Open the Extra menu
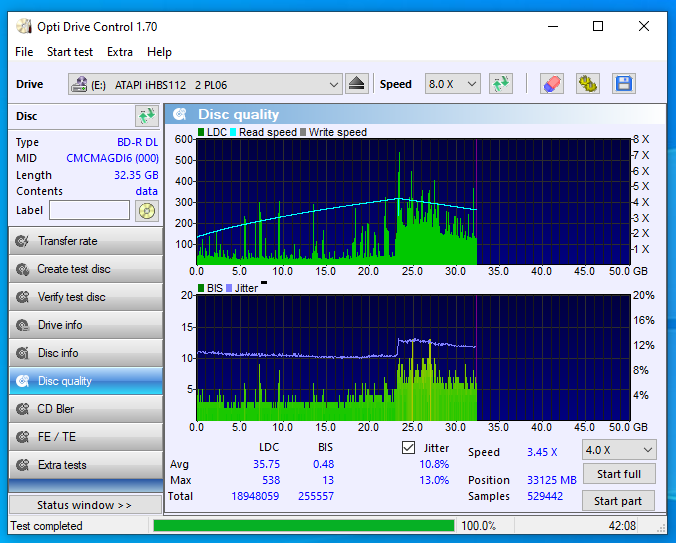The image size is (676, 543). point(119,52)
